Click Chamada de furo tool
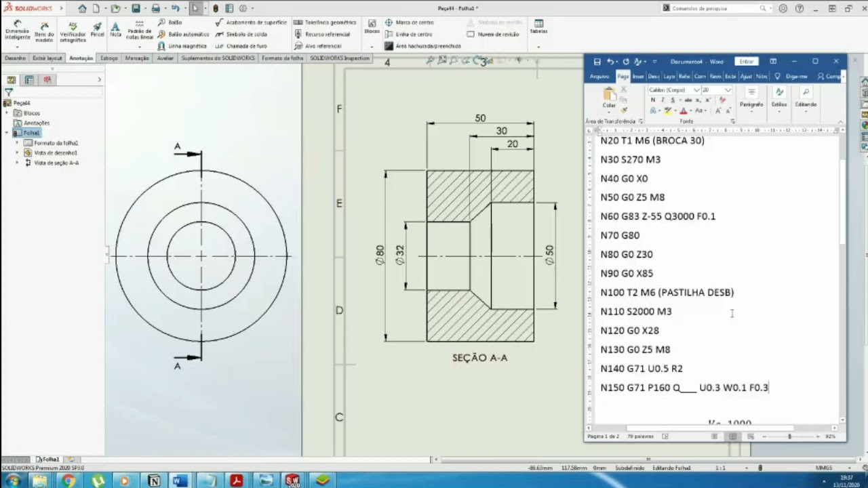Screen dimensions: 868x488 tap(241, 46)
